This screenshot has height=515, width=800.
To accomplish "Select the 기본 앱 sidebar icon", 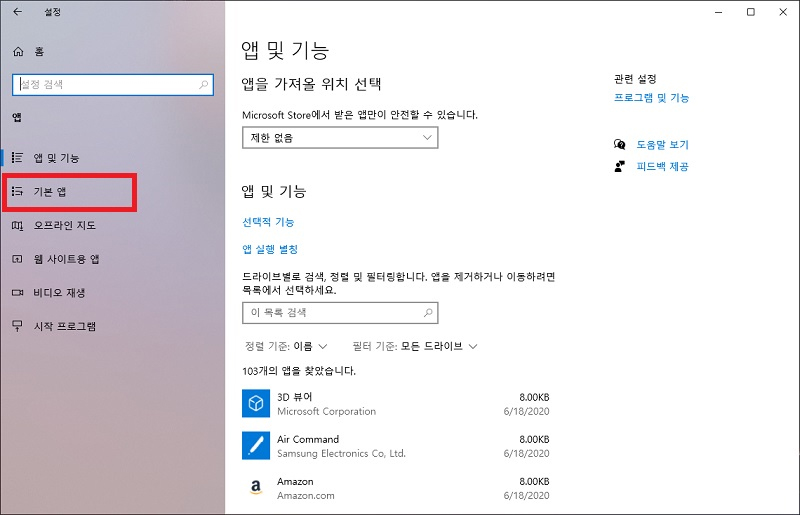I will coord(17,191).
